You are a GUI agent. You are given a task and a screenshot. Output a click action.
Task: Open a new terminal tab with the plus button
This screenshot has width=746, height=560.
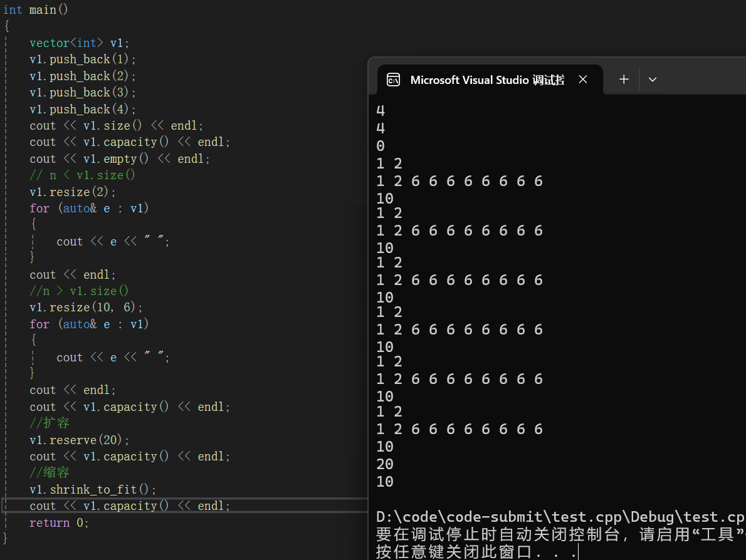pyautogui.click(x=624, y=80)
